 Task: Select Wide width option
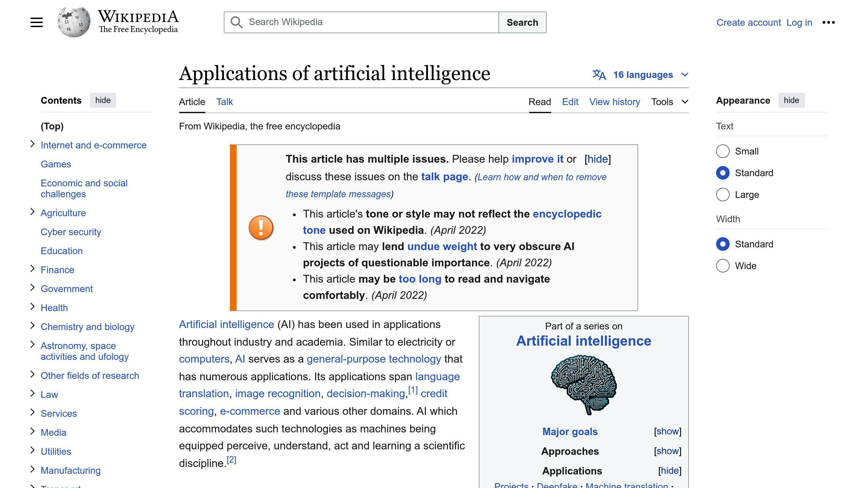(x=723, y=266)
